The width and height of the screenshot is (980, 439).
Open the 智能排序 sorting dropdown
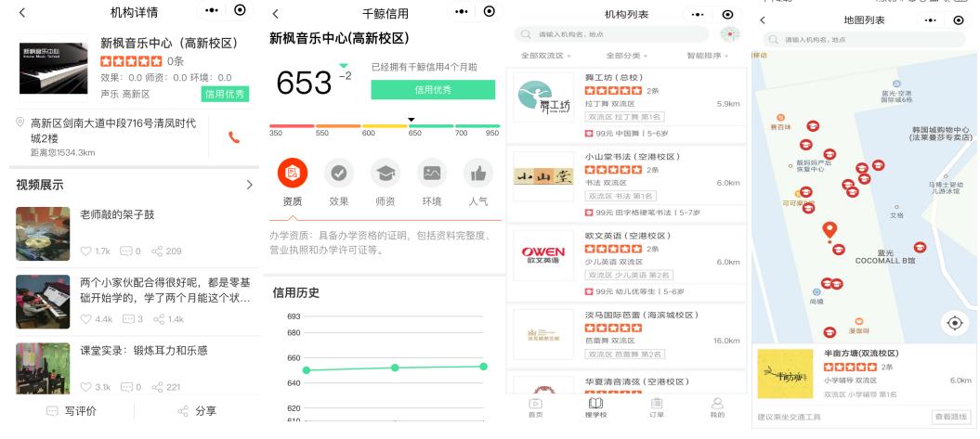(x=708, y=57)
